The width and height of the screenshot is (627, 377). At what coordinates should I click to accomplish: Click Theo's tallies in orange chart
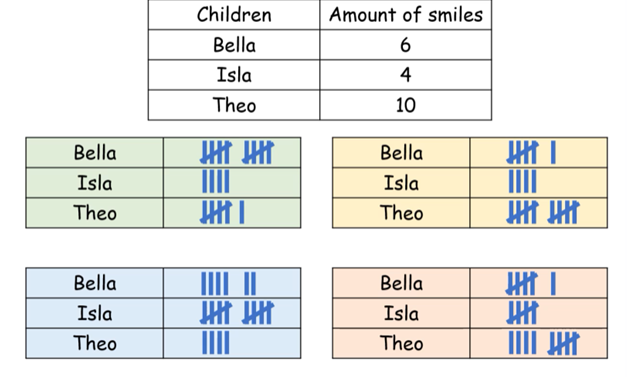tap(544, 343)
